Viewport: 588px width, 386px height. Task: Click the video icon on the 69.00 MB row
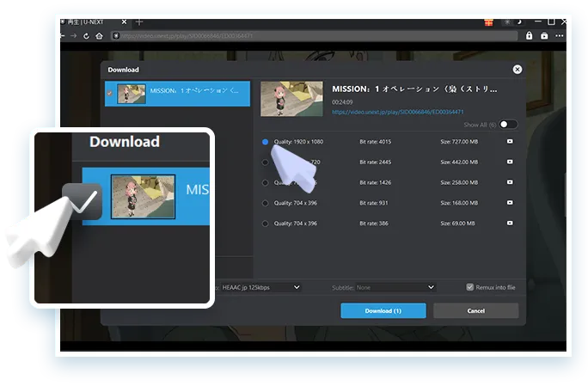click(510, 223)
